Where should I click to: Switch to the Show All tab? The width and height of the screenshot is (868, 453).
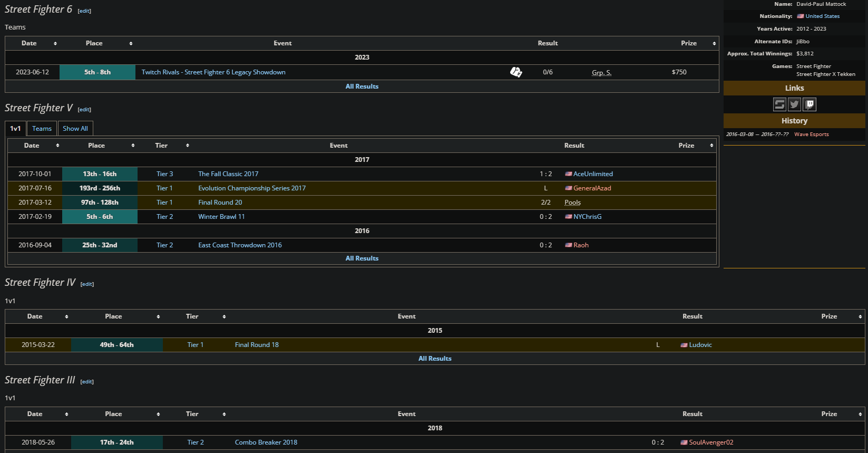75,129
